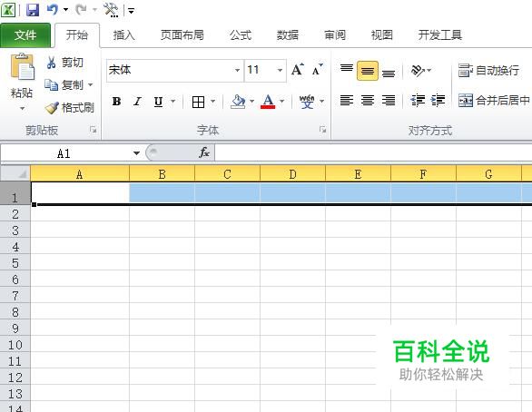The width and height of the screenshot is (532, 412).
Task: Click the text Orientation icon
Action: (418, 70)
